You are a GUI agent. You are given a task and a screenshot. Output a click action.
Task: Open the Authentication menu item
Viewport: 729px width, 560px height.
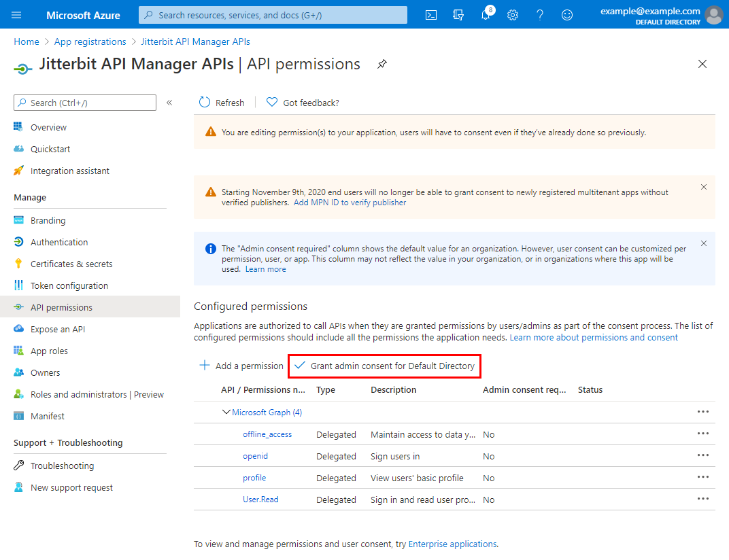point(59,242)
